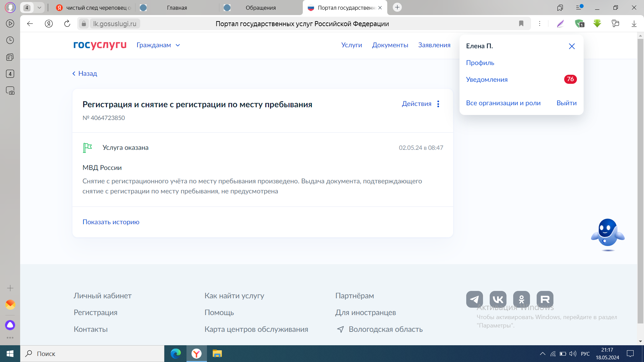
Task: Switch to the Обращения browser tab
Action: point(260,8)
